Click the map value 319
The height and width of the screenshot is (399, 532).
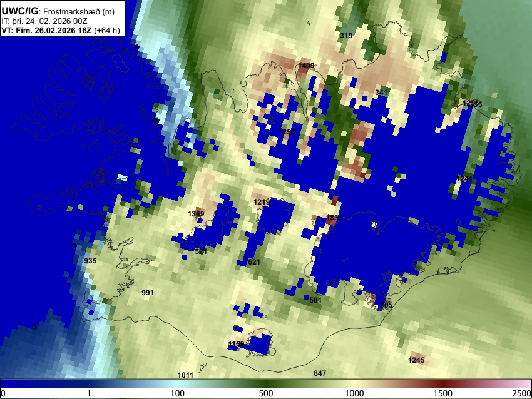coord(346,36)
